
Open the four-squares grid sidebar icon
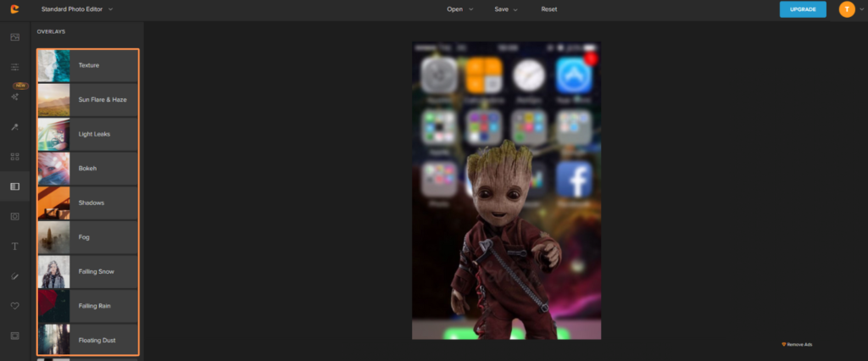coord(15,157)
